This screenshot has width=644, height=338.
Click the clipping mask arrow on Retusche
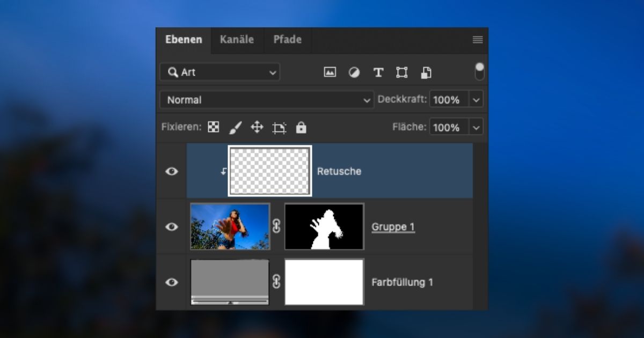(224, 171)
